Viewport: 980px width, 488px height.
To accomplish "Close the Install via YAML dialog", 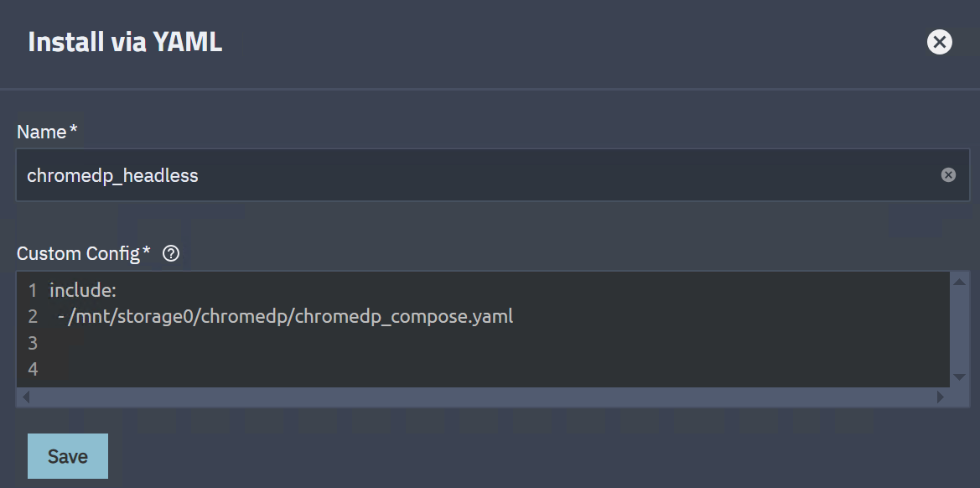I will [939, 42].
